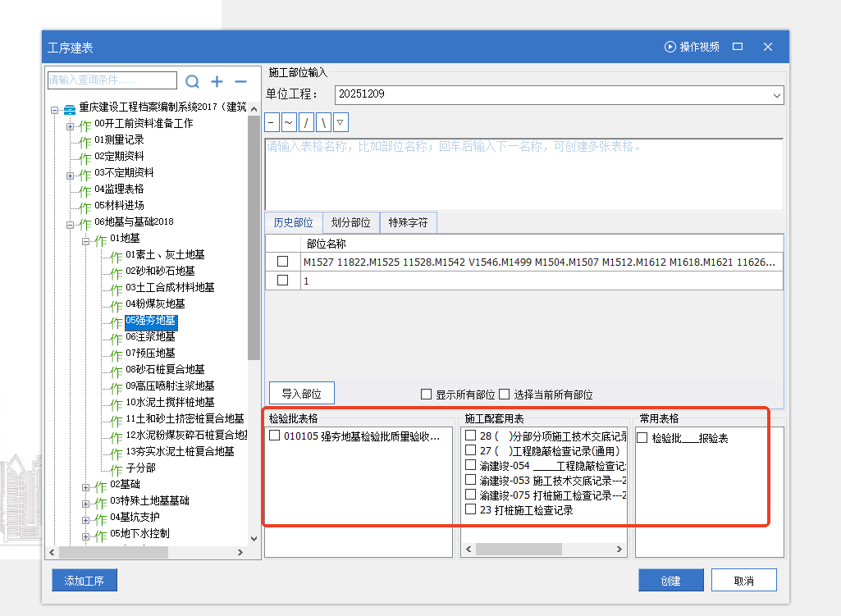Click the search magnifier icon

coord(192,81)
